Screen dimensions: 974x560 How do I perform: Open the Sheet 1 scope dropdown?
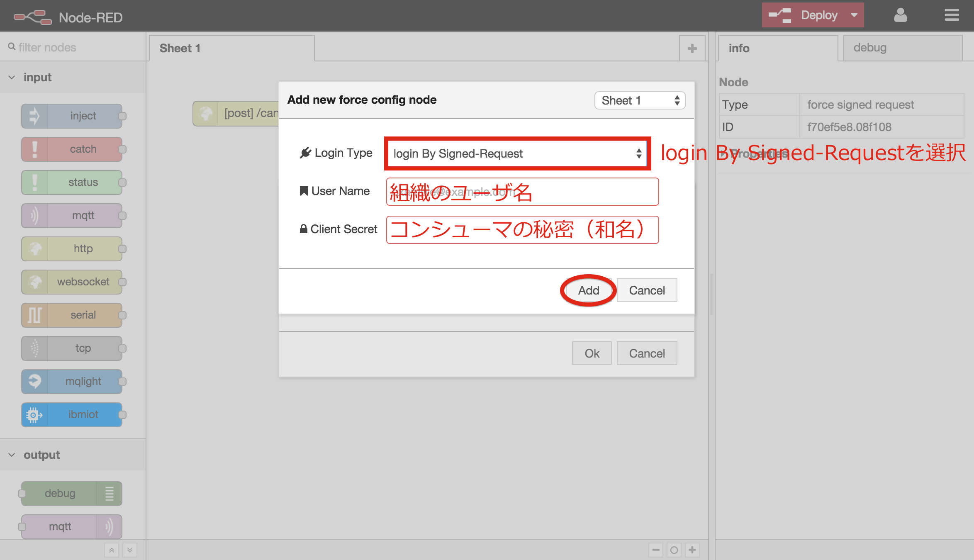click(640, 100)
